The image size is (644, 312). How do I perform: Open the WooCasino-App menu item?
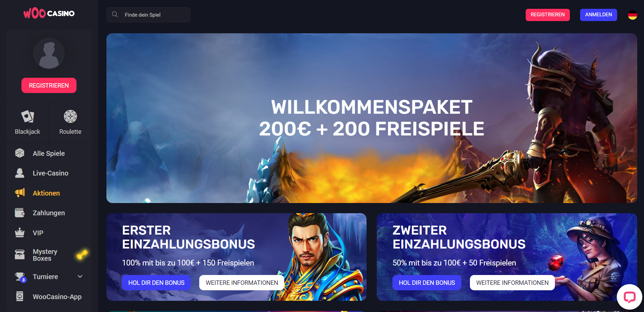(49, 297)
